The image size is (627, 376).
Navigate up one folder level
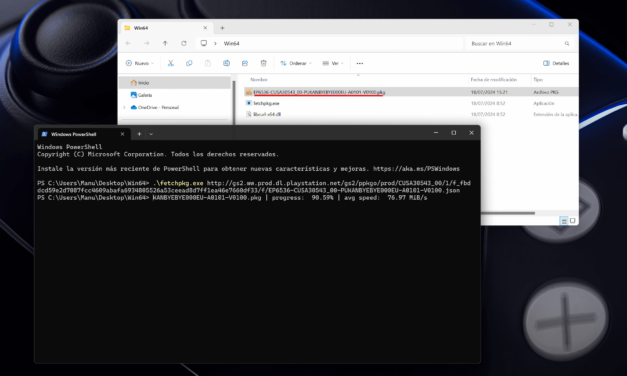point(165,43)
